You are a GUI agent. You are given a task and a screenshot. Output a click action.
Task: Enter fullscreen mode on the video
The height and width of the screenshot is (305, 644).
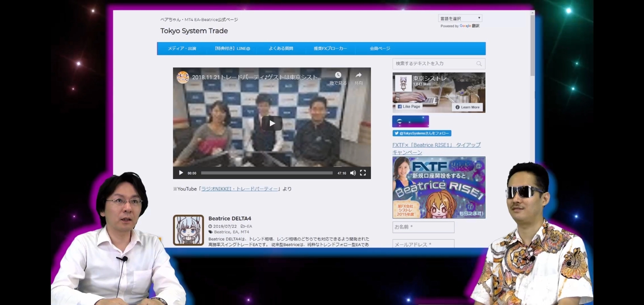coord(363,173)
